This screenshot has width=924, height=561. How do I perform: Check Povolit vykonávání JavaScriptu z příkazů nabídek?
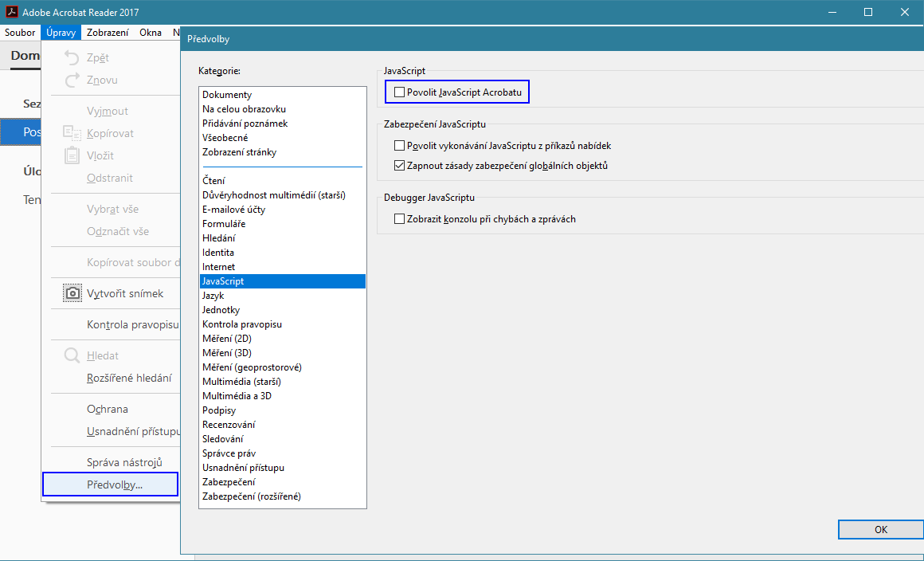coord(400,146)
